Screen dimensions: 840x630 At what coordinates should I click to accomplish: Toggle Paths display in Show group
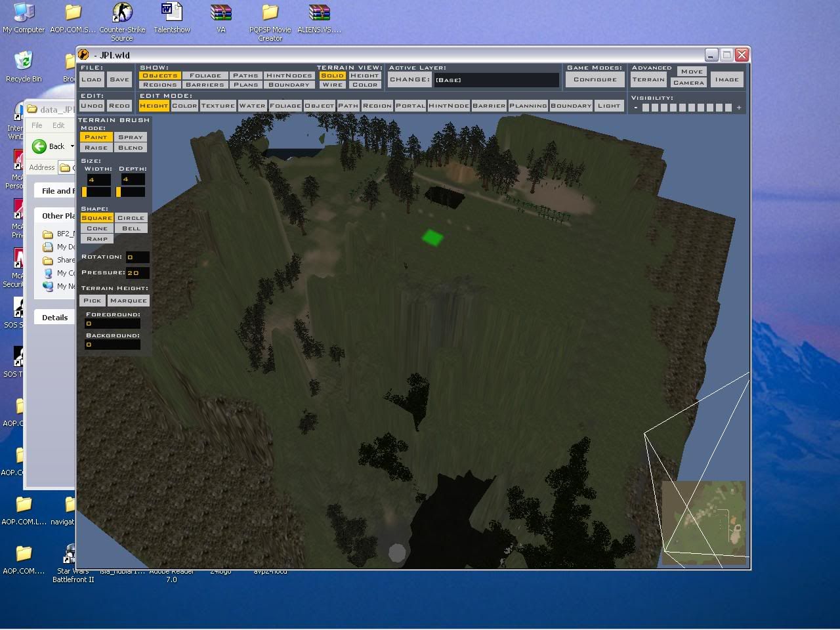point(245,75)
